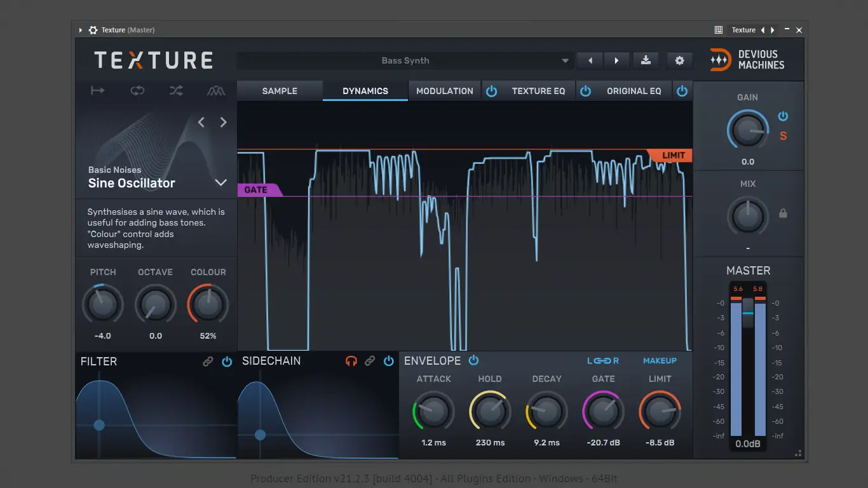
Task: Click the Master 0.0dB value readout
Action: click(x=748, y=444)
